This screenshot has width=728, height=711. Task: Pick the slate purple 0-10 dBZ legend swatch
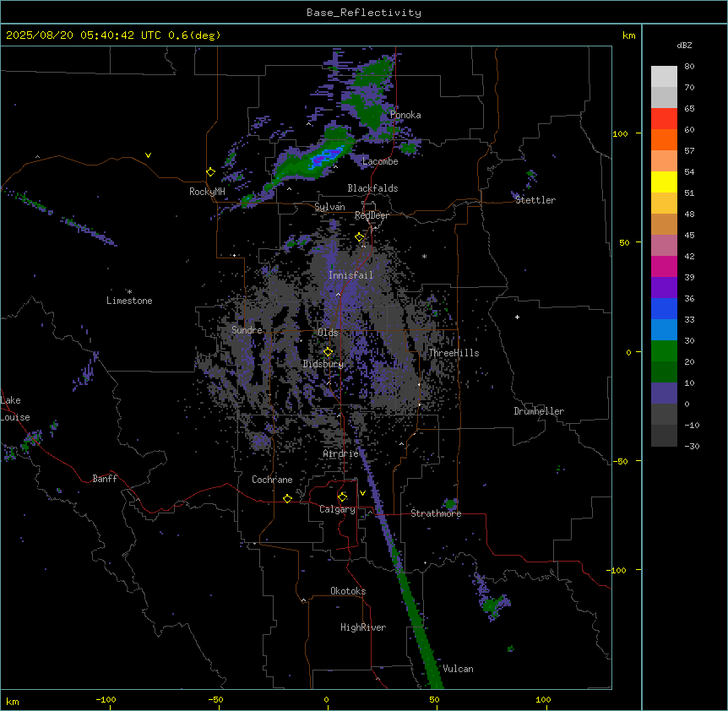coord(664,393)
